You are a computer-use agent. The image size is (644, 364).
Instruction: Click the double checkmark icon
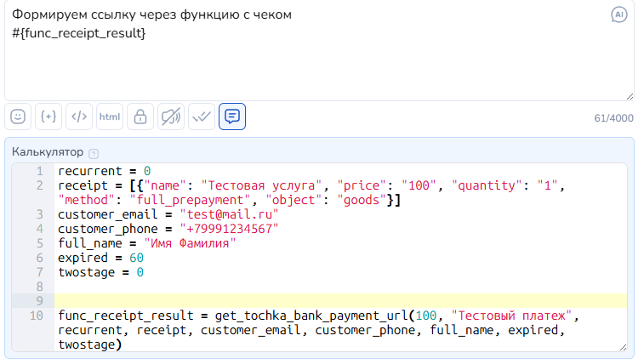point(202,117)
